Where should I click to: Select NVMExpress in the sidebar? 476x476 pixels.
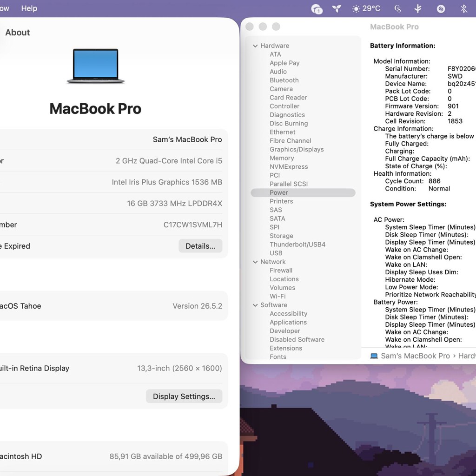click(x=289, y=167)
